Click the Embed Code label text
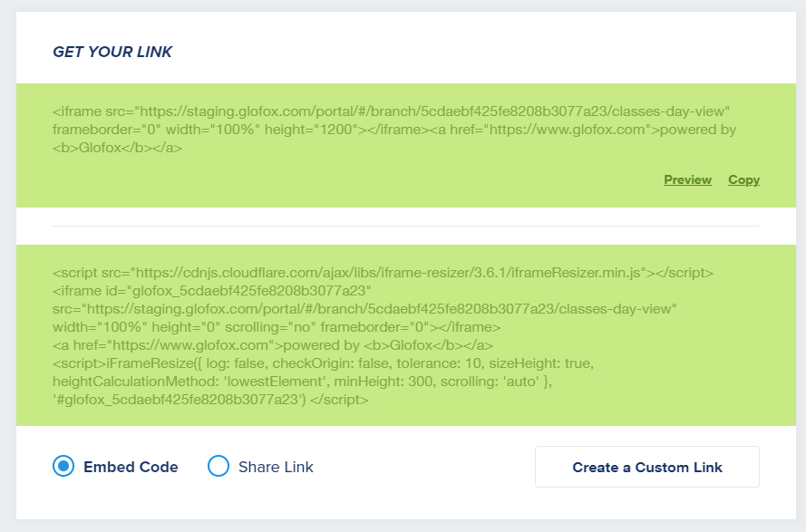 131,467
